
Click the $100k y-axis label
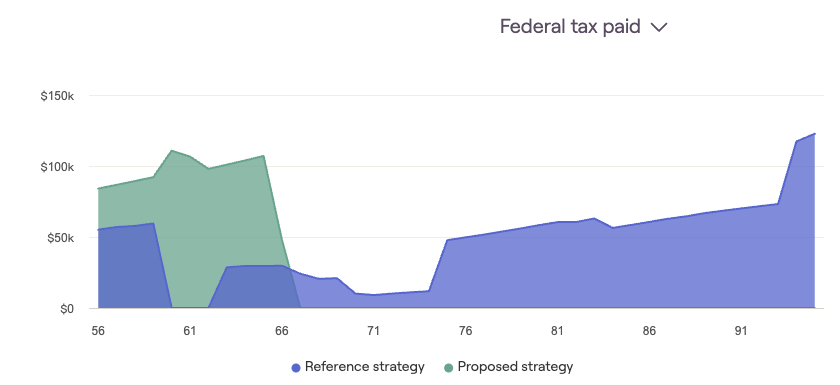pos(57,167)
